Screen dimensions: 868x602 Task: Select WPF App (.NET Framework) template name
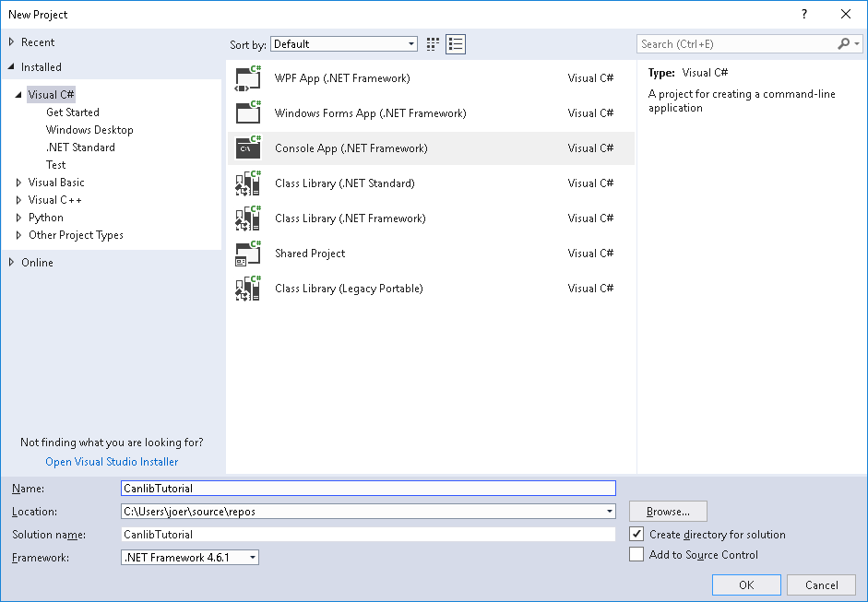click(342, 78)
